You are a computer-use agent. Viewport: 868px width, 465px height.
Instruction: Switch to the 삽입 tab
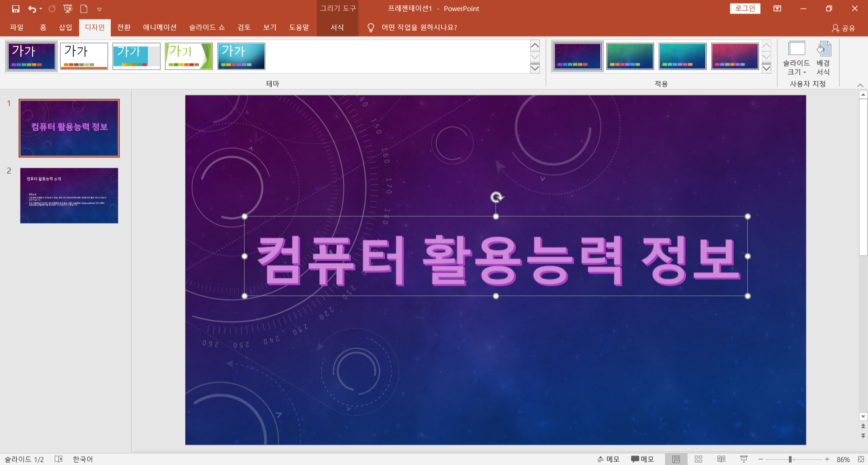pyautogui.click(x=66, y=28)
